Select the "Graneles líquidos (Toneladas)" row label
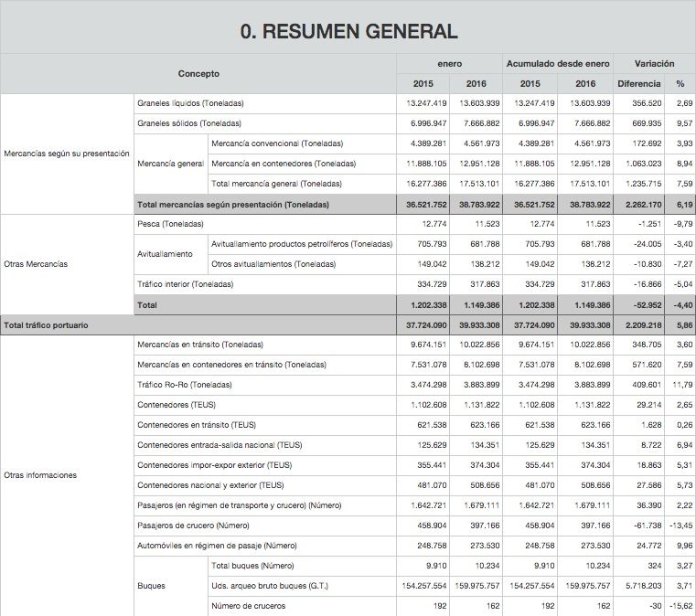 coord(189,103)
